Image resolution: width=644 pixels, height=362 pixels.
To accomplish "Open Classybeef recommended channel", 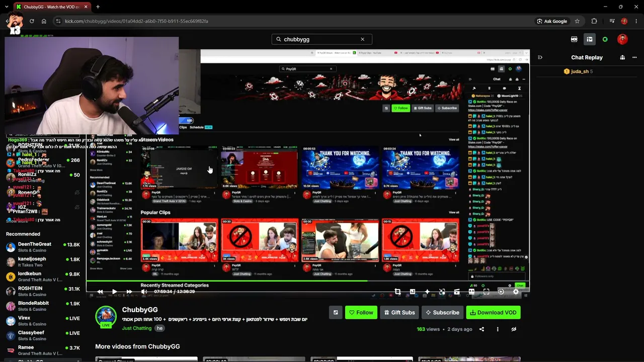I will (43, 335).
